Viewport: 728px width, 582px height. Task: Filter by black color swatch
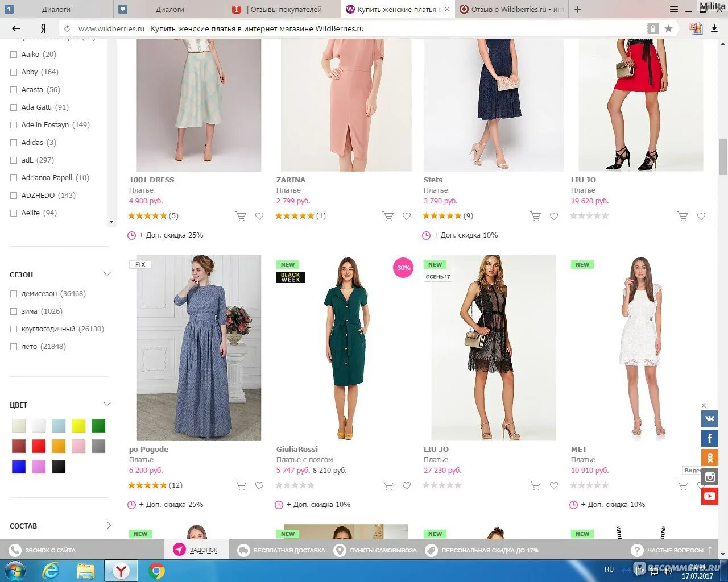click(x=59, y=467)
